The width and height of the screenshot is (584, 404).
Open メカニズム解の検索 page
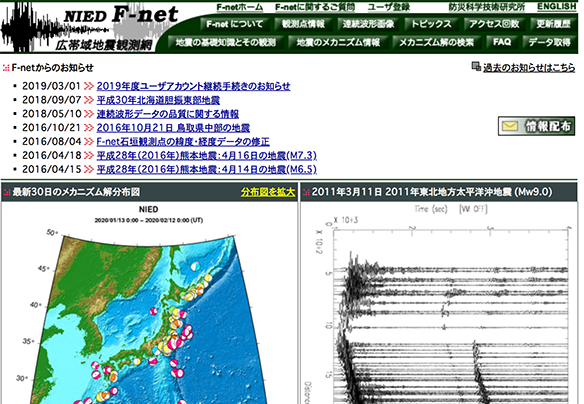[436, 42]
